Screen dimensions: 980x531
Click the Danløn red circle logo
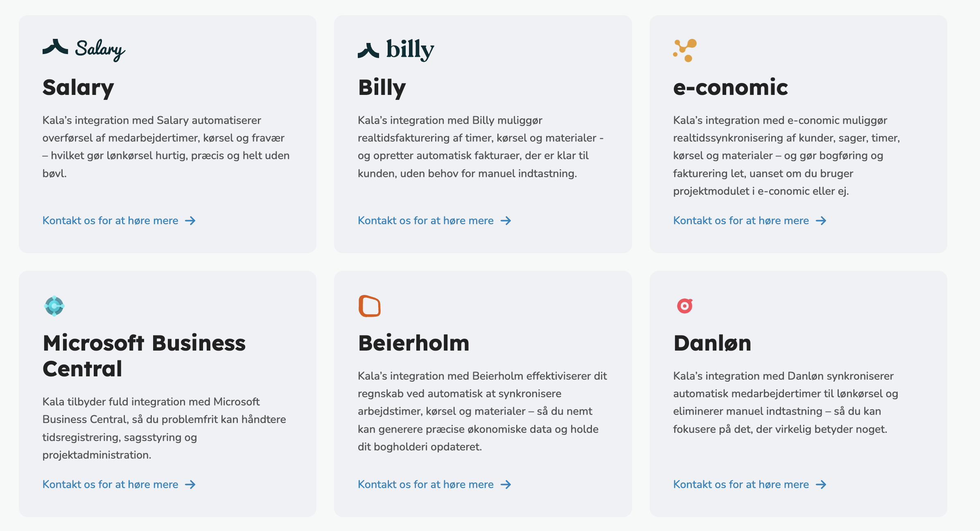[684, 306]
